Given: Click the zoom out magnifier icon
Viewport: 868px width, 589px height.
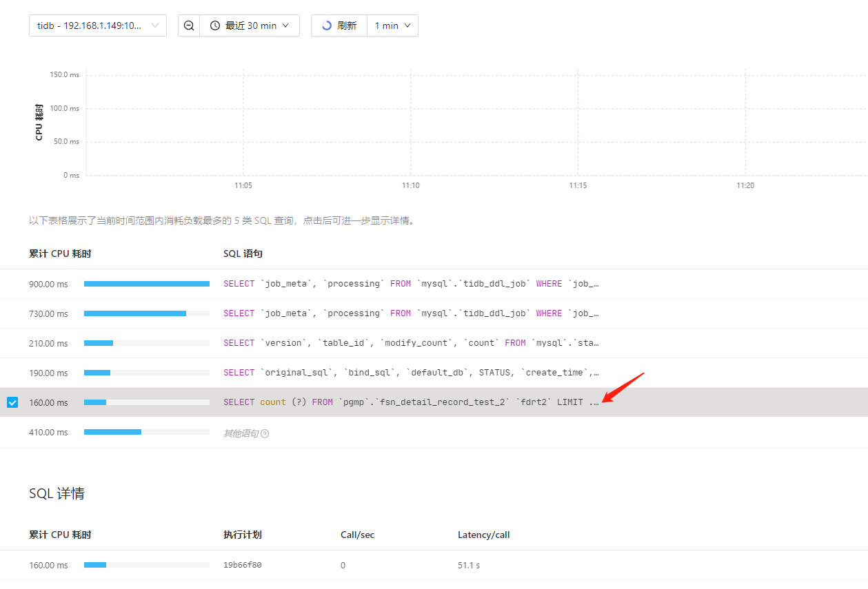Looking at the screenshot, I should coord(189,25).
